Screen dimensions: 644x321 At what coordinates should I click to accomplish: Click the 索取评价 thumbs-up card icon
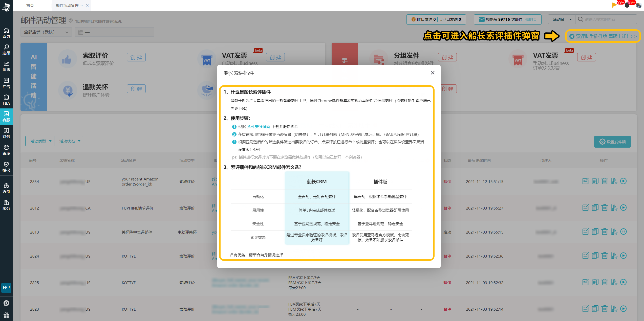(67, 59)
